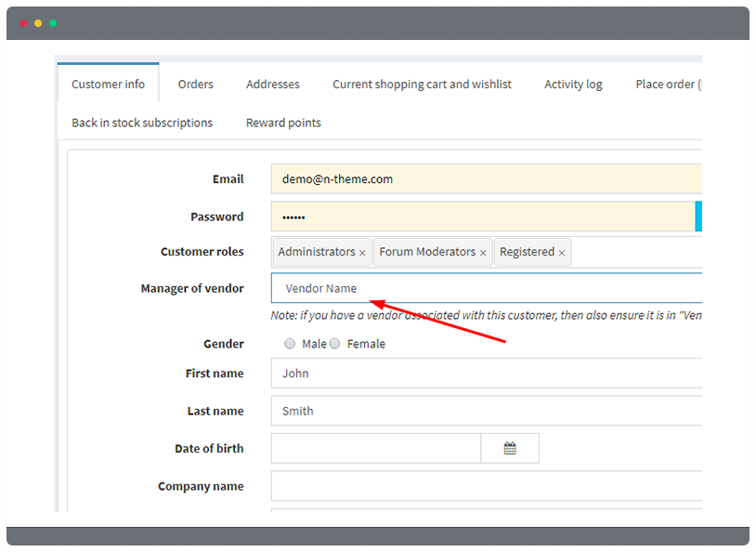Go to the Activity log tab

click(573, 84)
